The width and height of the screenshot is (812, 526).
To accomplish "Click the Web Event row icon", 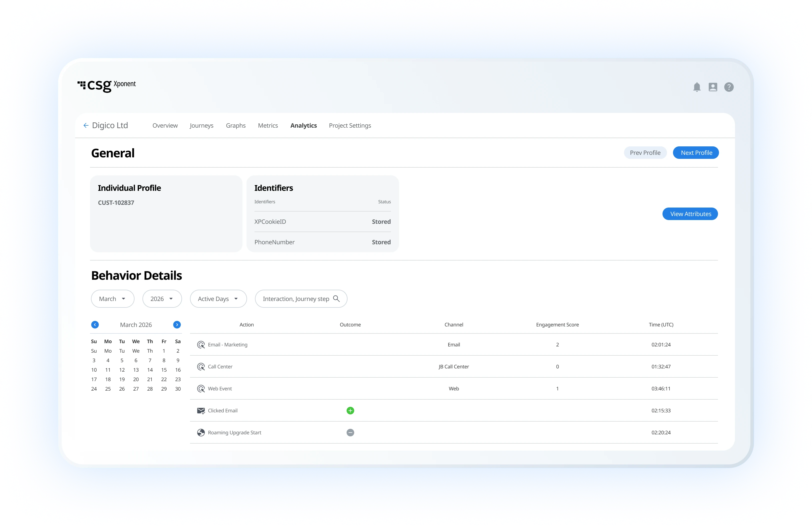I will 201,389.
